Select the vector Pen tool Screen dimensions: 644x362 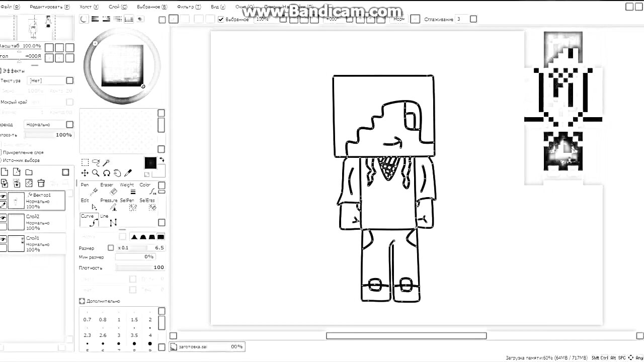(89, 189)
